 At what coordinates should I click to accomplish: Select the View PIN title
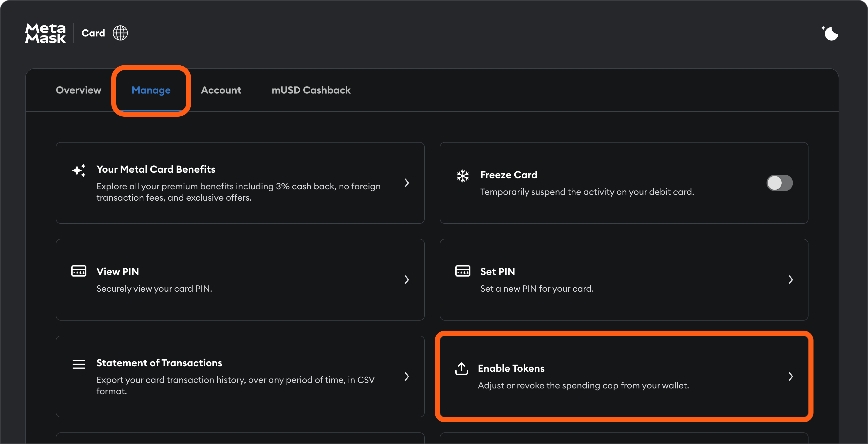(118, 272)
